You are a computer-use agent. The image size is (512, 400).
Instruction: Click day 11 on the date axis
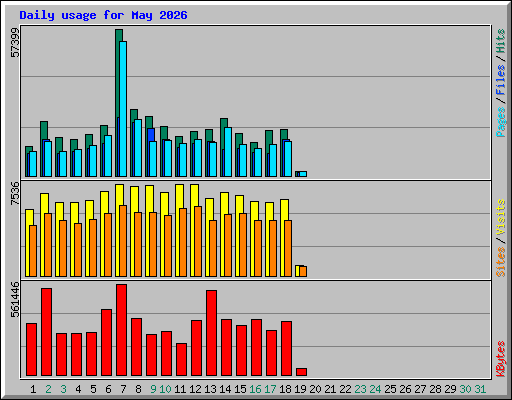(180, 389)
